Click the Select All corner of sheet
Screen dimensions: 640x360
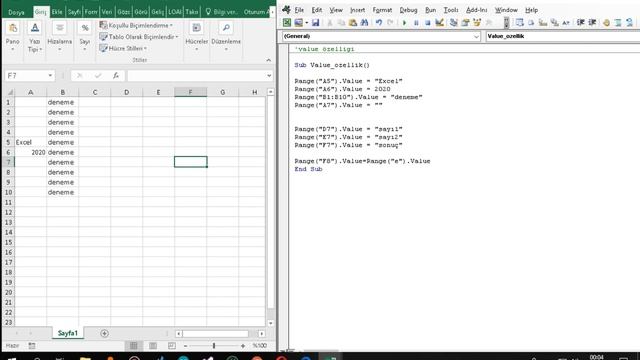coord(9,92)
